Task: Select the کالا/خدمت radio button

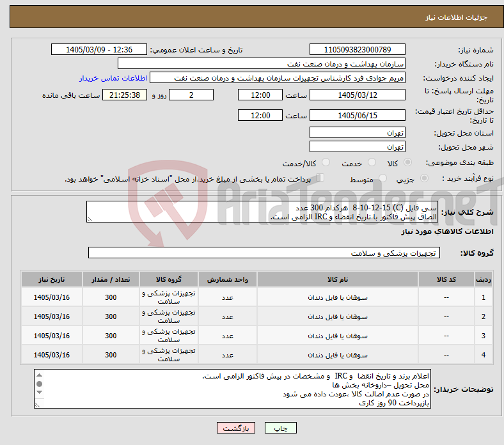Action: point(326,162)
